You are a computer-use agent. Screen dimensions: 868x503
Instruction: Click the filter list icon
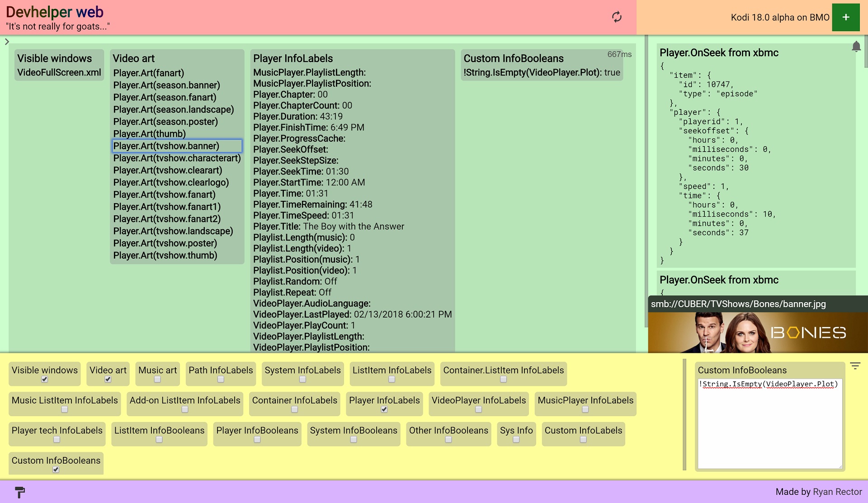[855, 366]
